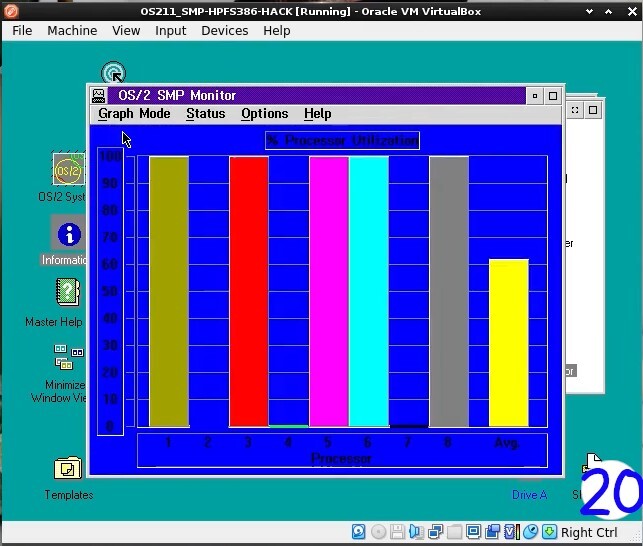Click the network status icon
The height and width of the screenshot is (546, 643).
point(435,532)
